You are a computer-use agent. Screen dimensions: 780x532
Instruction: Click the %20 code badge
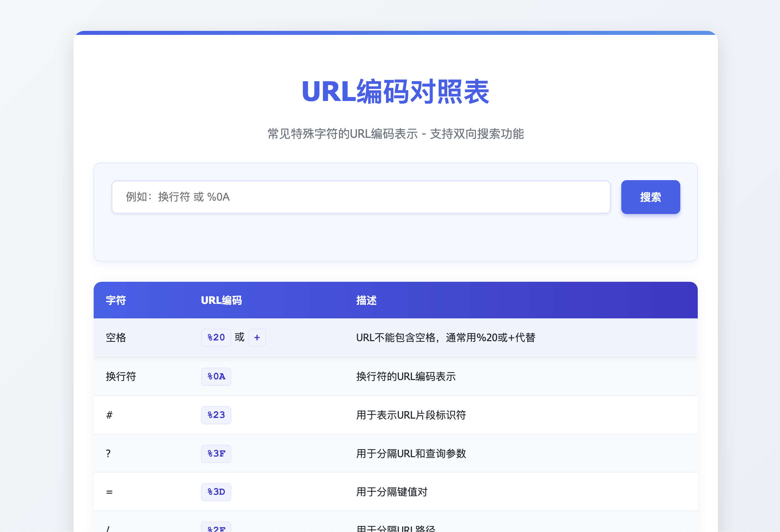[x=216, y=337]
